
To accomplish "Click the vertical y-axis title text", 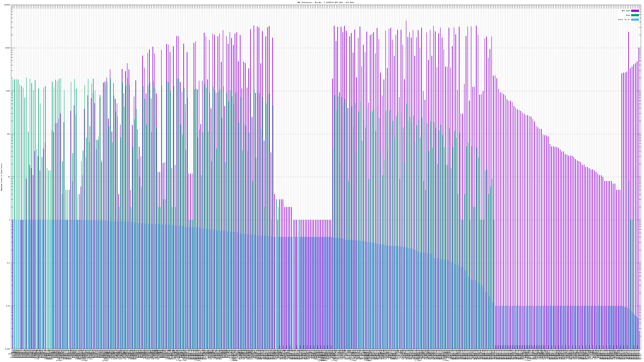I will tap(1, 177).
